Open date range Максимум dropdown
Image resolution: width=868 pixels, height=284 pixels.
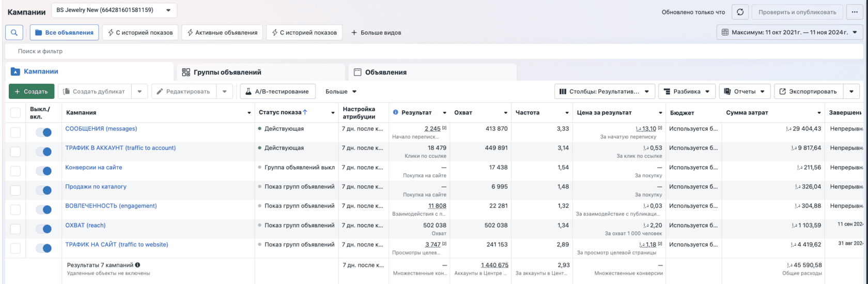(789, 32)
